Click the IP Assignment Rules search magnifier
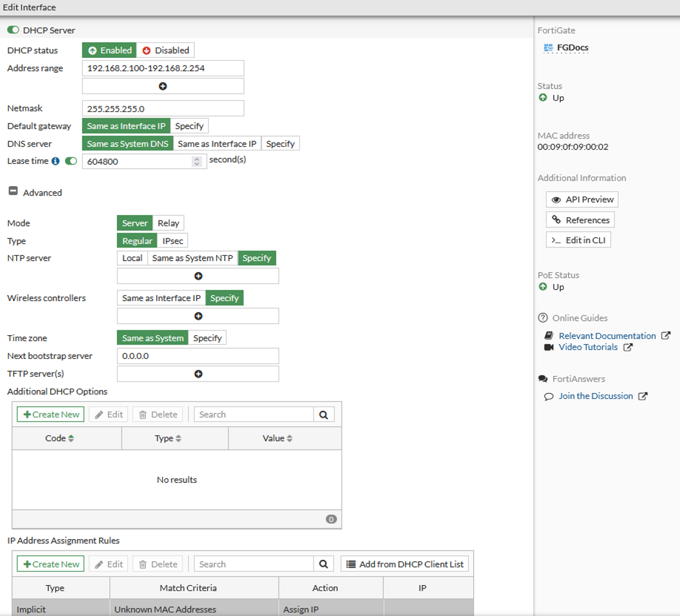Image resolution: width=680 pixels, height=616 pixels. (324, 564)
